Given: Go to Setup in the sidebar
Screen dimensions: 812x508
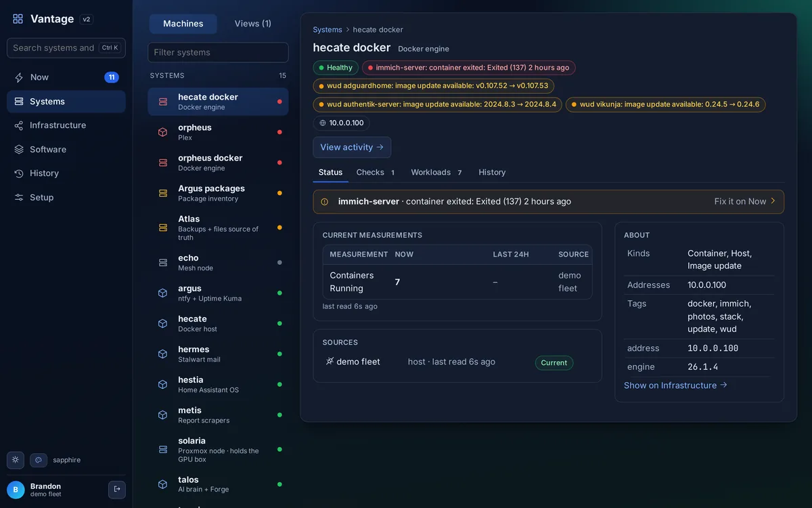Looking at the screenshot, I should click(x=66, y=198).
